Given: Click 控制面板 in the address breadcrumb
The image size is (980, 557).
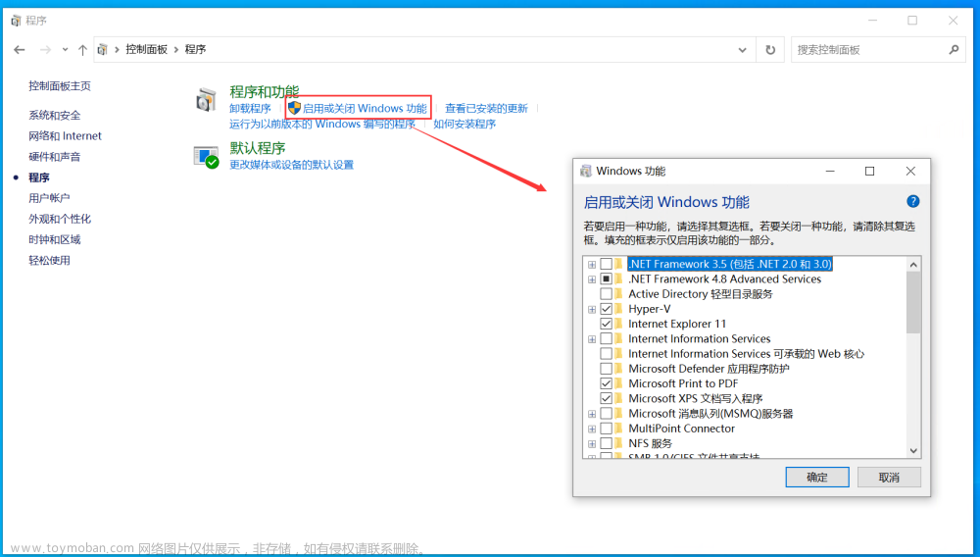Looking at the screenshot, I should pos(146,49).
